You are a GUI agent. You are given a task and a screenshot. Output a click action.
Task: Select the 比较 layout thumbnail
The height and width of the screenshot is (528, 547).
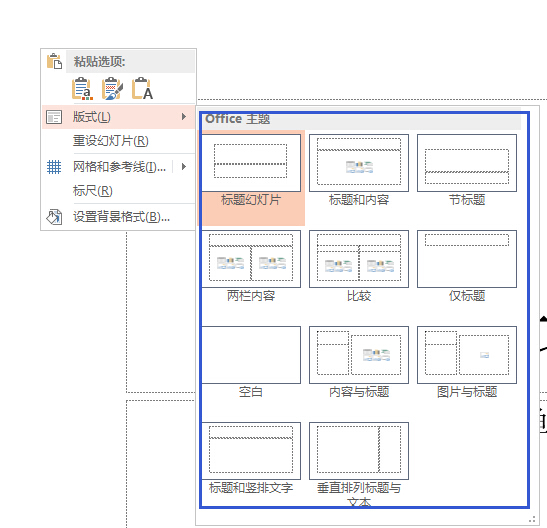pyautogui.click(x=359, y=266)
